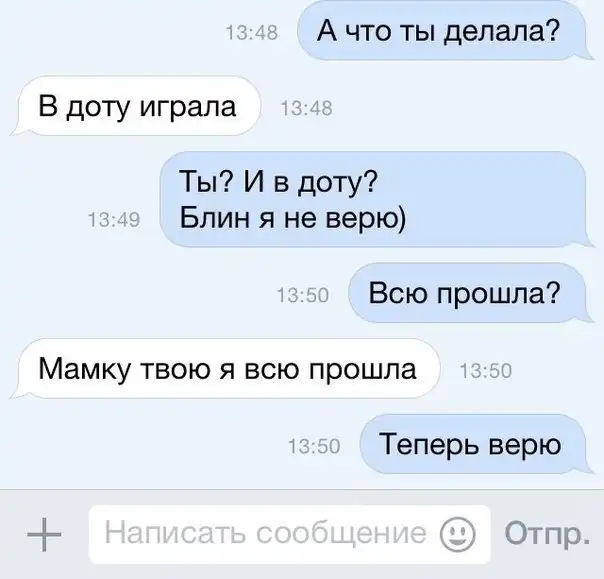Viewport: 604px width, 579px height.
Task: Click the word Блин in blue bubble
Action: pyautogui.click(x=215, y=218)
